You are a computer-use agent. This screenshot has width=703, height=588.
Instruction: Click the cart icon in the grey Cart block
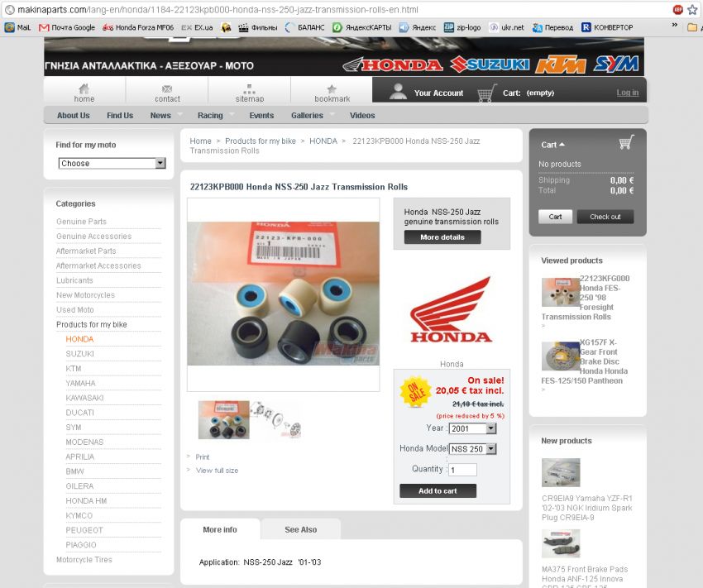(626, 142)
